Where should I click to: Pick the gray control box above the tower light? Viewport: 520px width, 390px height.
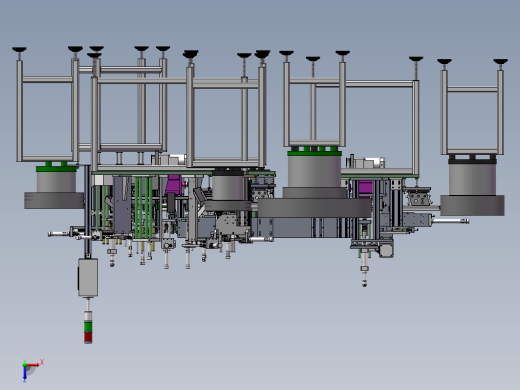[88, 277]
